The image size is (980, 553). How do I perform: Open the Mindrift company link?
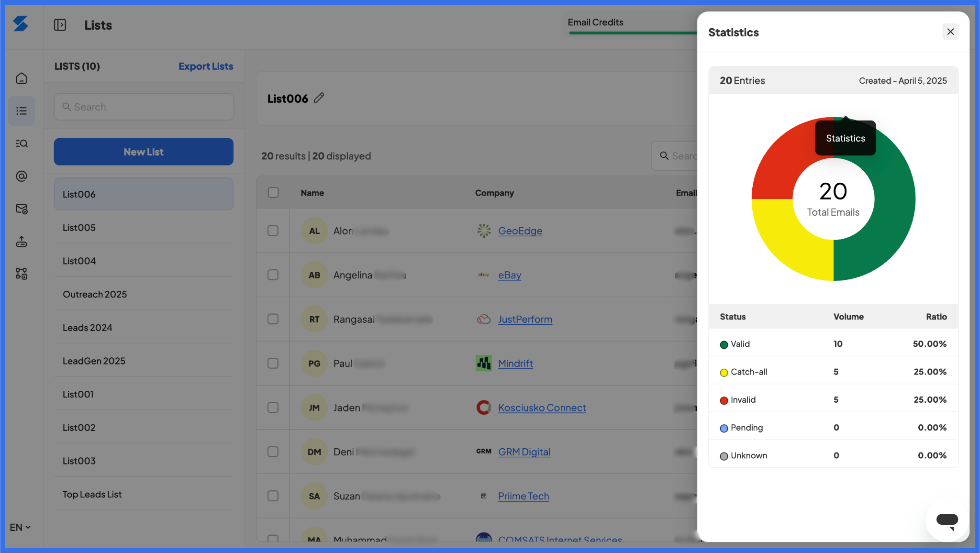tap(515, 364)
